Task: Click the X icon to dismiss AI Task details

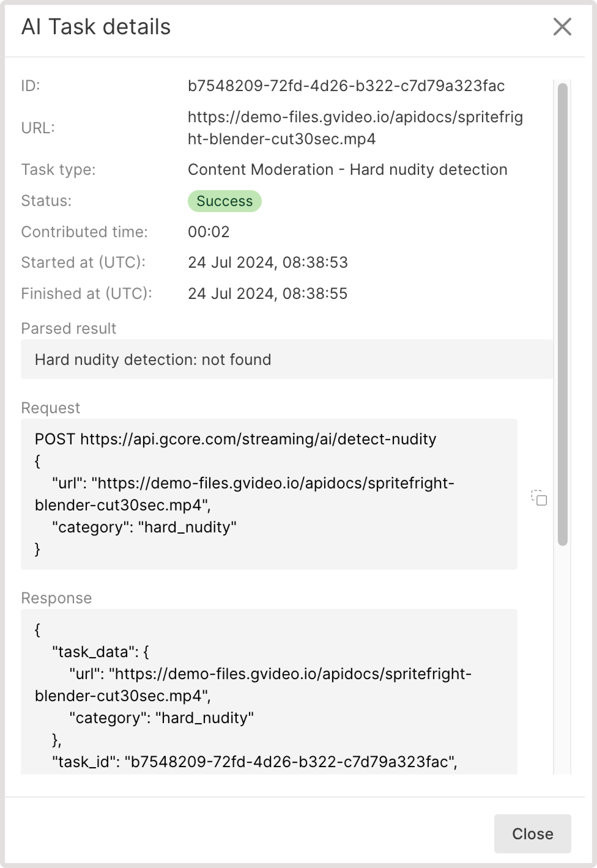Action: coord(562,27)
